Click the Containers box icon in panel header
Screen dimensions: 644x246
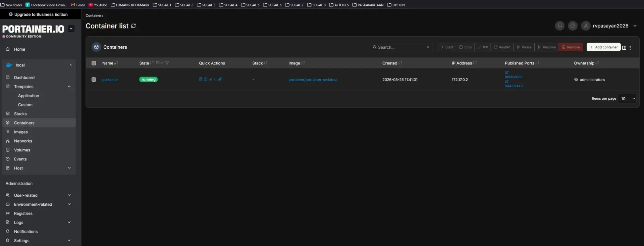[96, 47]
